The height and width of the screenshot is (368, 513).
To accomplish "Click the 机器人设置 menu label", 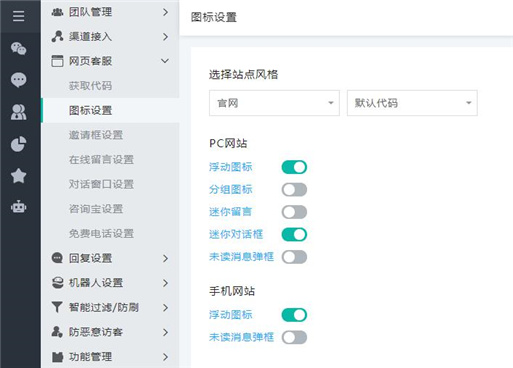I will [x=96, y=283].
